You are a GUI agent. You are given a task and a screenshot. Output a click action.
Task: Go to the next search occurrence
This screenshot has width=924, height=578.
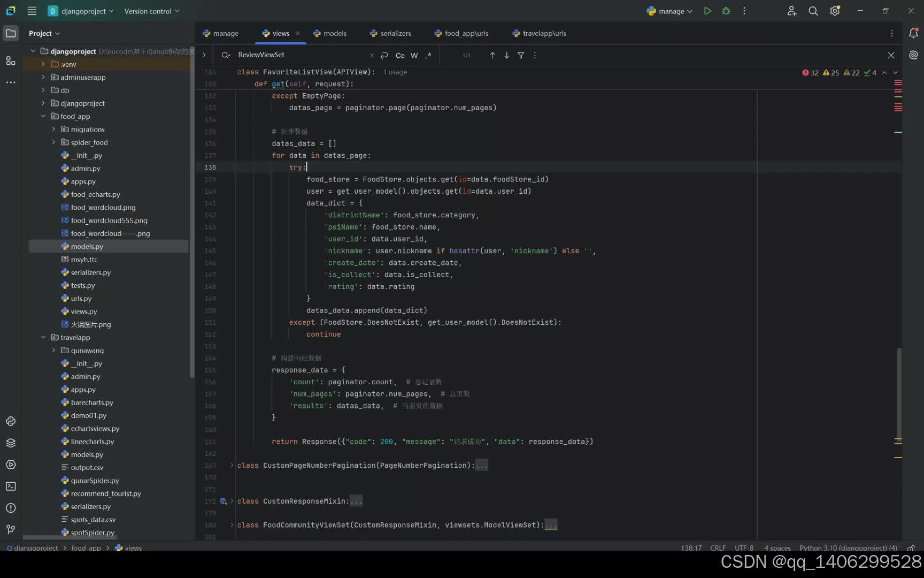[506, 55]
